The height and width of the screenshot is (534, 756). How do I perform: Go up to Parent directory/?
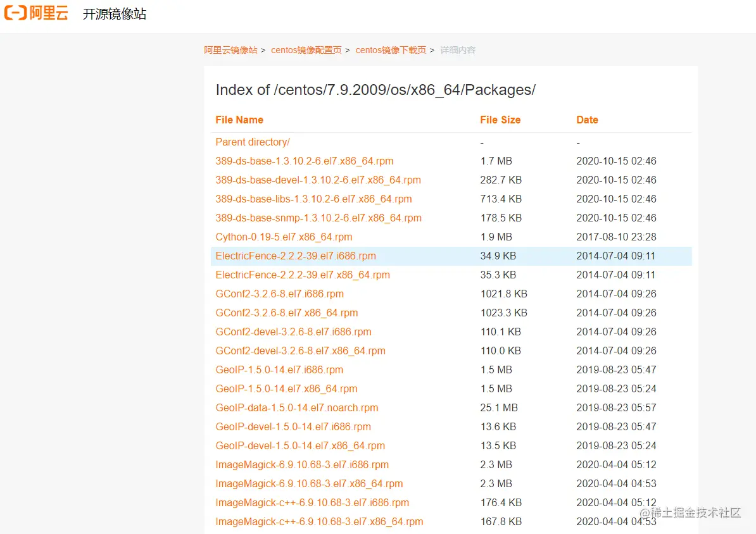click(253, 142)
